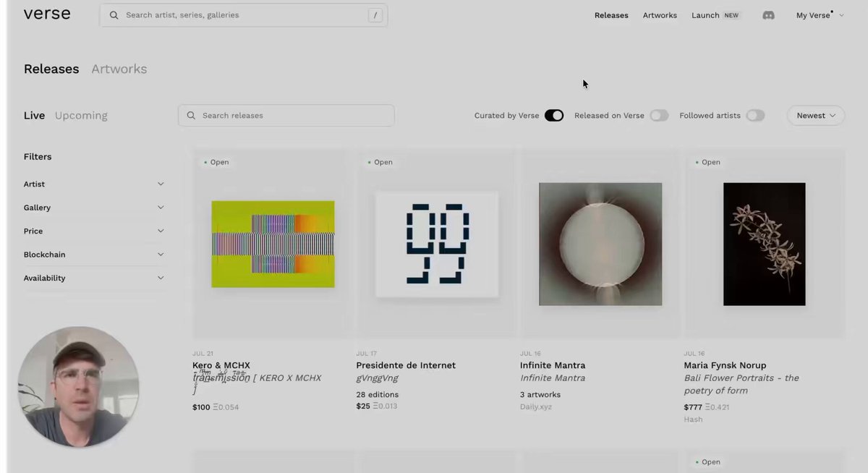Open the Kero & MCHX artist link
The width and height of the screenshot is (868, 473).
221,366
